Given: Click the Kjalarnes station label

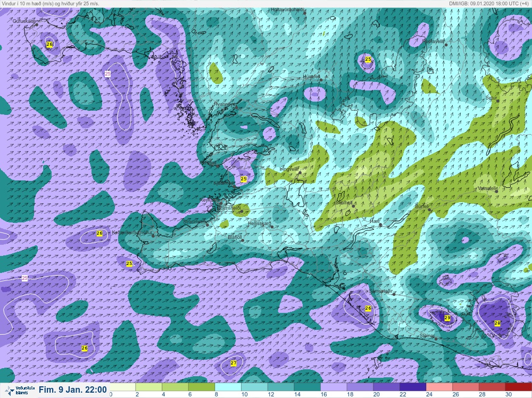Looking at the screenshot, I should click(x=223, y=183).
